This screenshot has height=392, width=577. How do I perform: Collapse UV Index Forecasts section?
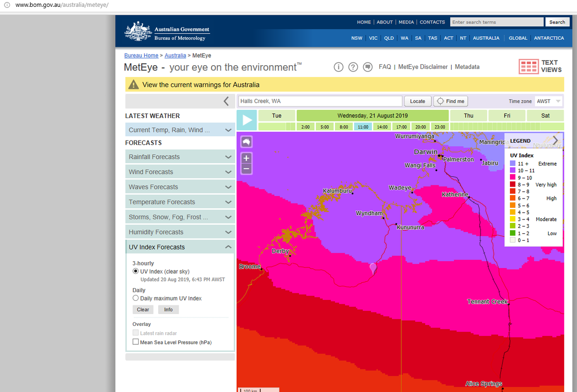pos(180,247)
